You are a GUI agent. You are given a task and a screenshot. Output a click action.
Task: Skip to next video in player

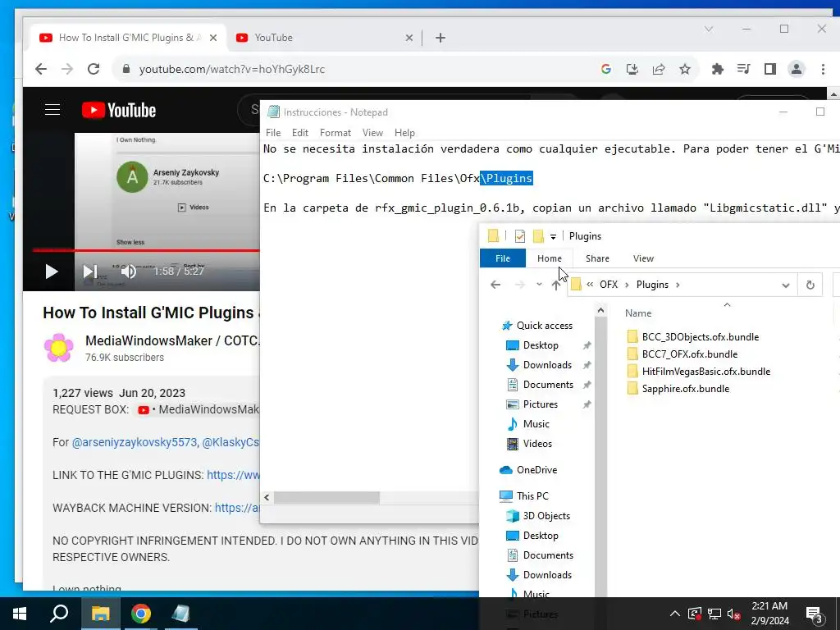90,272
